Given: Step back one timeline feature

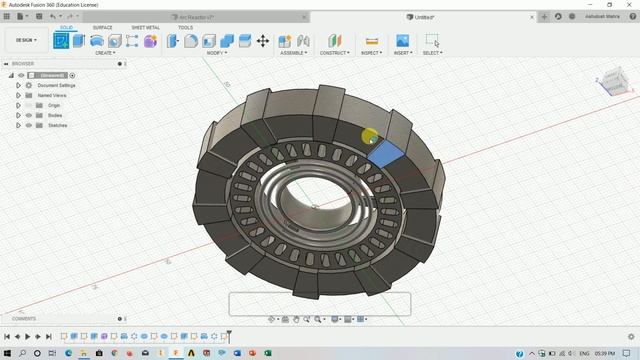Looking at the screenshot, I should (17, 337).
